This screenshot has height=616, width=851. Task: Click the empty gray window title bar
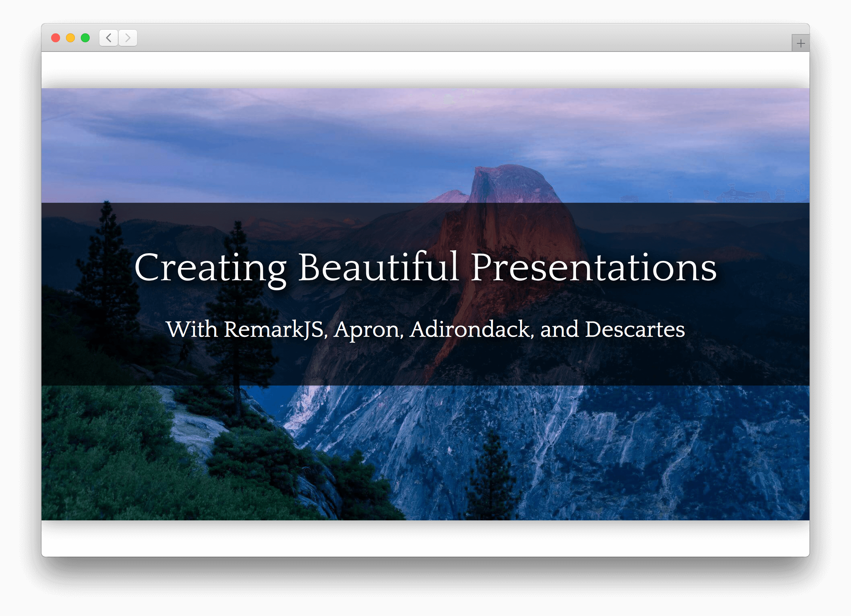click(450, 38)
